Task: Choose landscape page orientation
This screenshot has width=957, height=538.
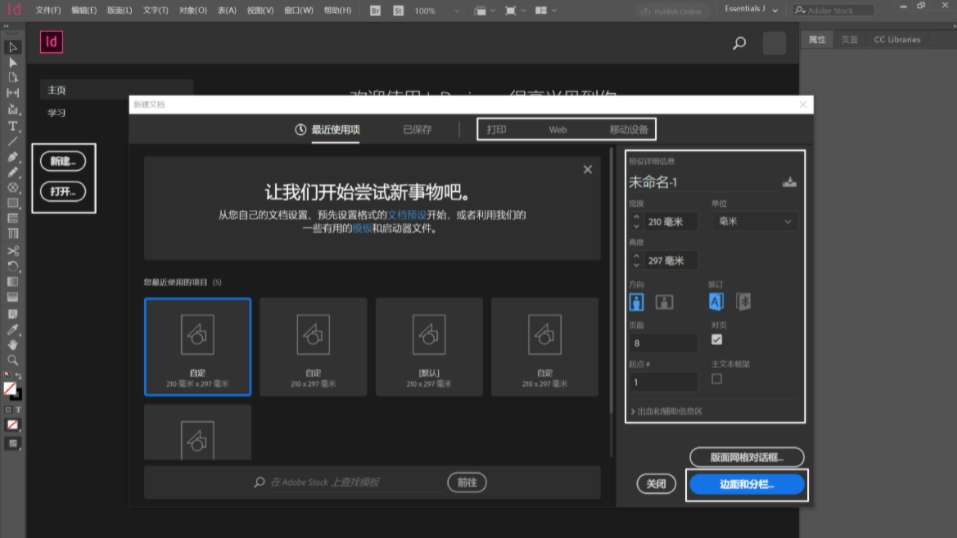Action: (664, 302)
